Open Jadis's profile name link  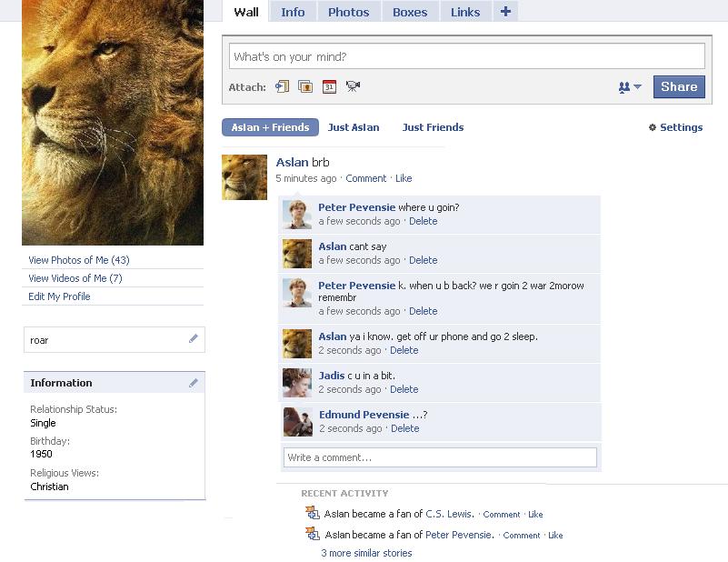coord(332,376)
